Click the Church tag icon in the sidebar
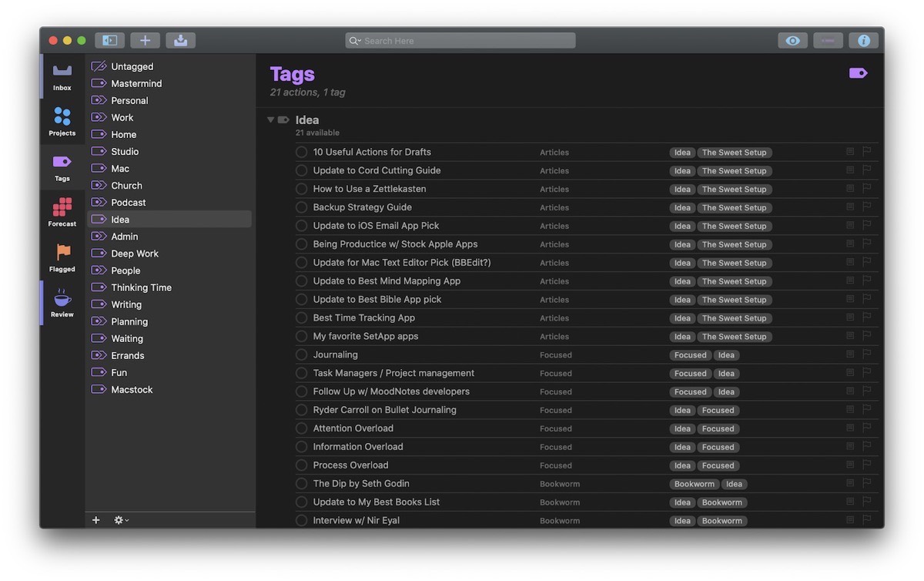The height and width of the screenshot is (581, 924). 99,185
